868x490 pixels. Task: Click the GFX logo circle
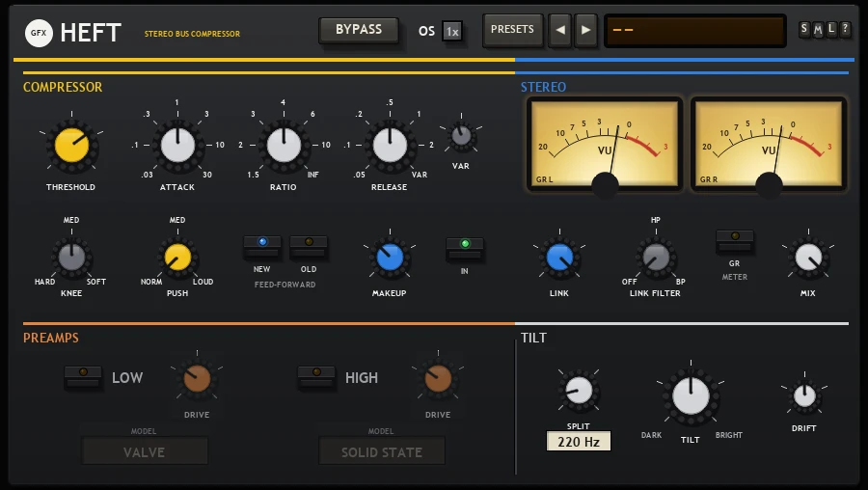tap(39, 33)
